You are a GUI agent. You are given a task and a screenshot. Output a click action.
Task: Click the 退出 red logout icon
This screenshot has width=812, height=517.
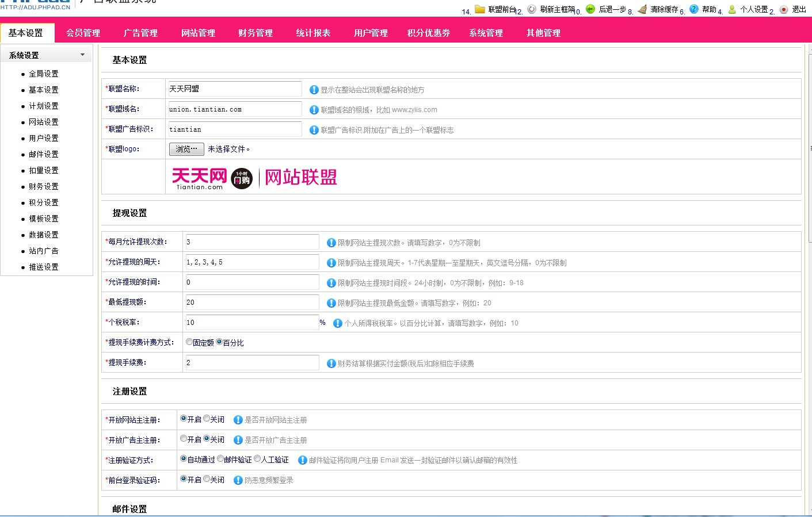point(784,9)
